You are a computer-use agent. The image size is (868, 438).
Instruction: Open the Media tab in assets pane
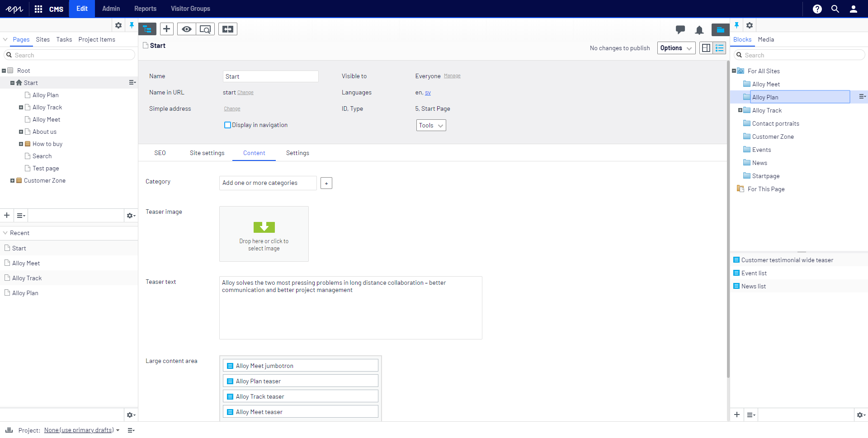(x=766, y=40)
